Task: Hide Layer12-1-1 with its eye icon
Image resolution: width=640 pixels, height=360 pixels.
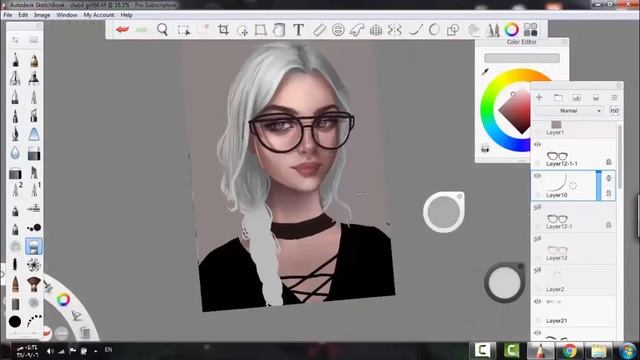Action: 538,144
